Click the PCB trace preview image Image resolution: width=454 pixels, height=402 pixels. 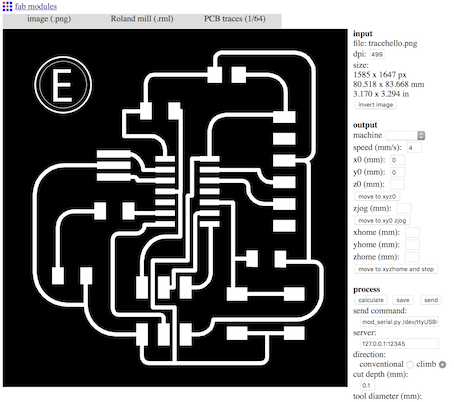pos(175,208)
